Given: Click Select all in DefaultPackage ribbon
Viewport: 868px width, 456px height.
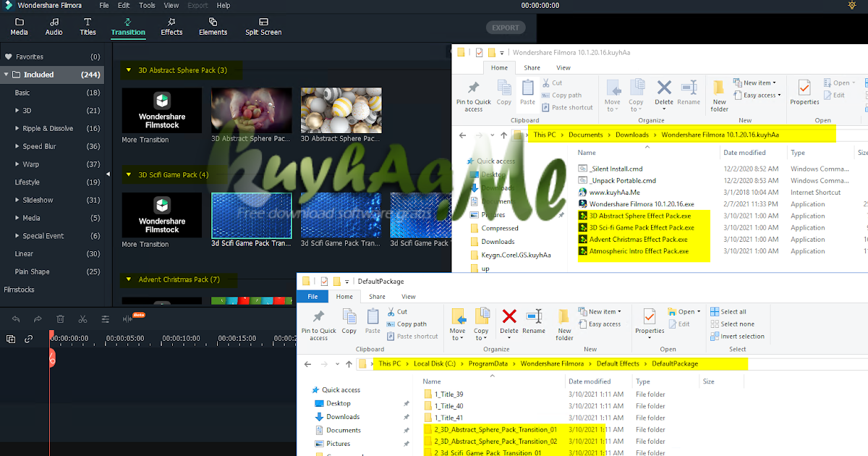Looking at the screenshot, I should [728, 312].
